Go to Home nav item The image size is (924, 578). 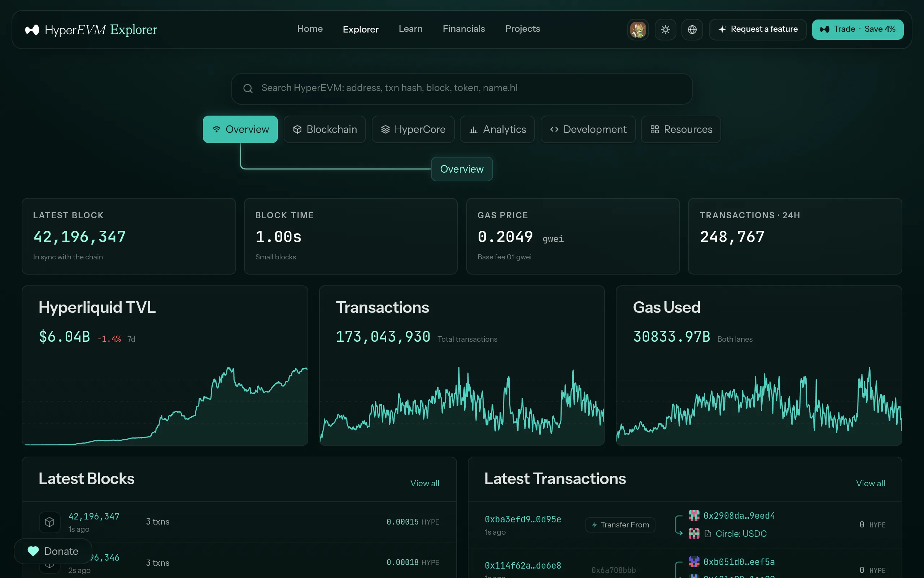(310, 29)
